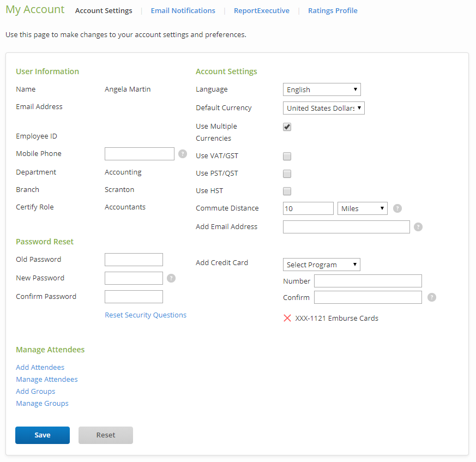Open the Ratings Profile tab

click(333, 10)
